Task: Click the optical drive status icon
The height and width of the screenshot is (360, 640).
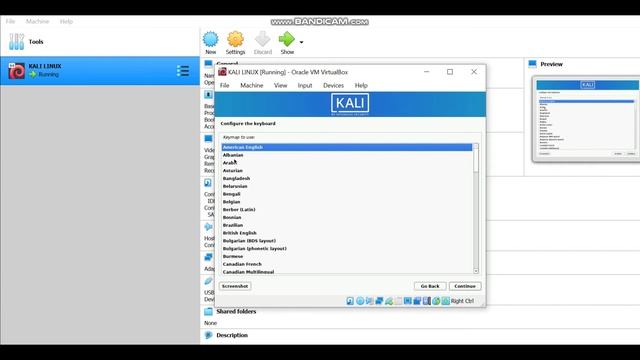Action: pos(360,301)
